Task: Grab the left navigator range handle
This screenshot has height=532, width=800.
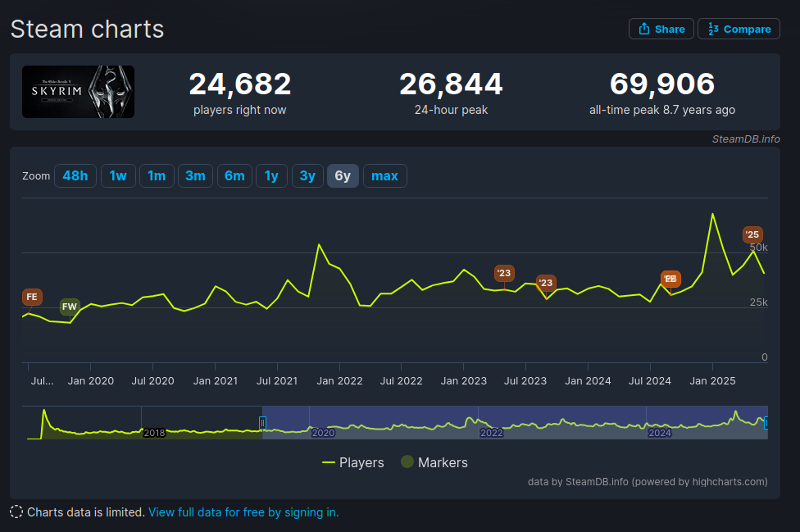Action: [262, 423]
